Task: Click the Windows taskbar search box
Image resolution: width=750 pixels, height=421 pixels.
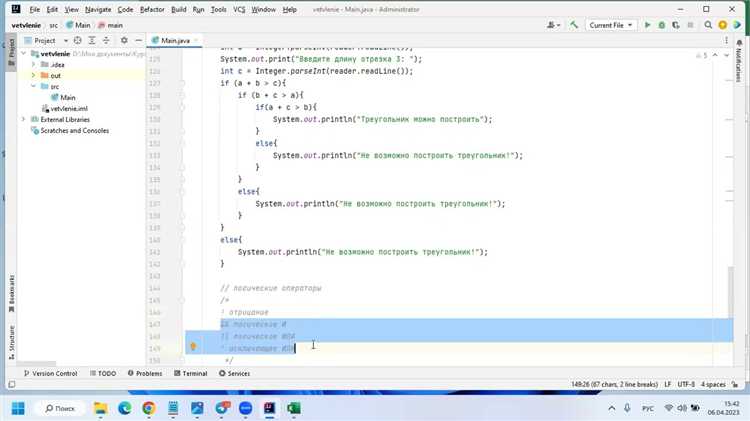Action: pos(60,408)
